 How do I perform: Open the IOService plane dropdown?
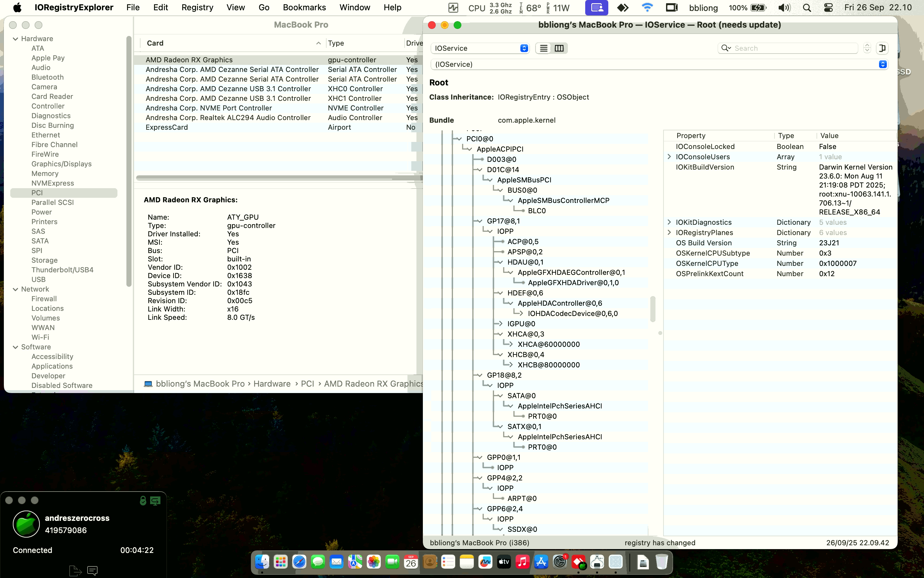coord(480,48)
